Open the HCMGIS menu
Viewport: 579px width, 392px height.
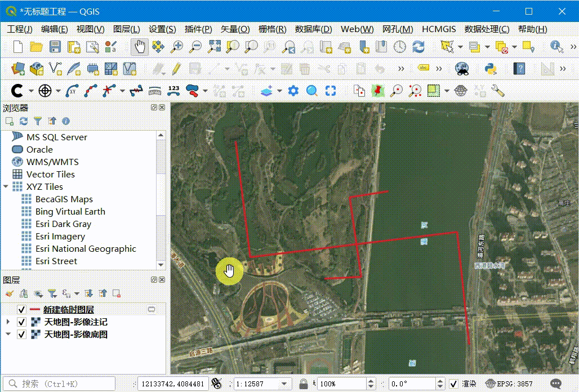(x=439, y=29)
